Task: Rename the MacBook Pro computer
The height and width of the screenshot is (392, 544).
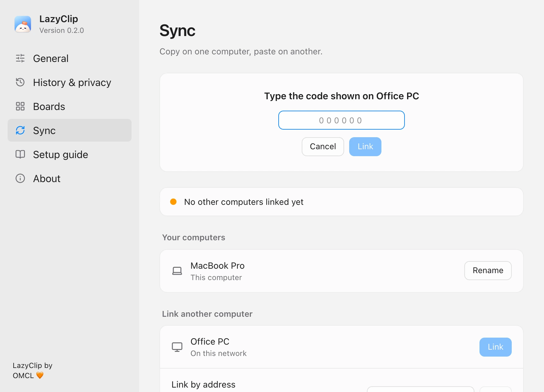Action: click(x=488, y=271)
